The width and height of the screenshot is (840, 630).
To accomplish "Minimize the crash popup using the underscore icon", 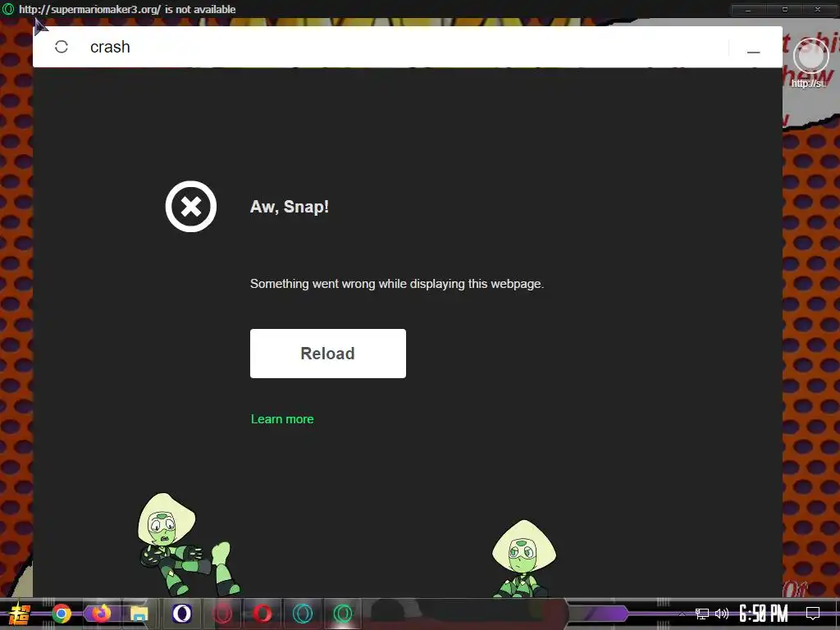I will [753, 50].
